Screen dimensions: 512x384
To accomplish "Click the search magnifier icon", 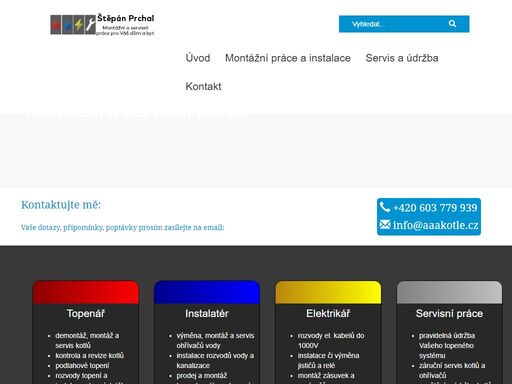I will [x=452, y=24].
